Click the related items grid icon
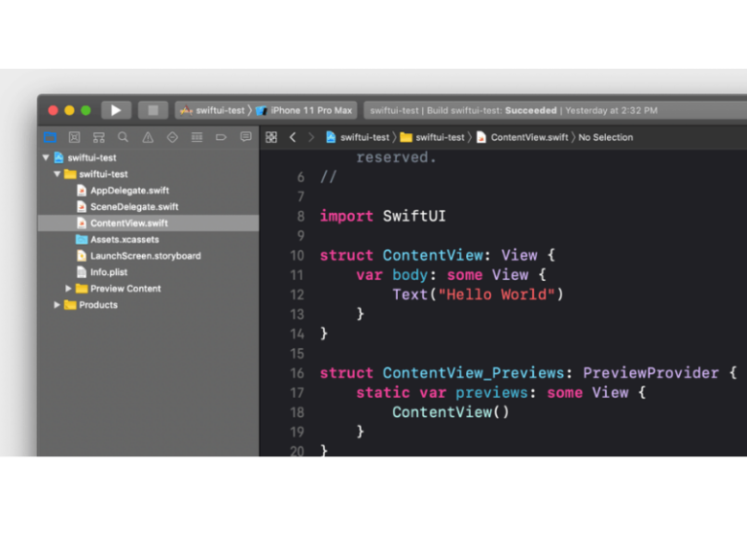Screen dimensions: 747x560 click(x=271, y=137)
